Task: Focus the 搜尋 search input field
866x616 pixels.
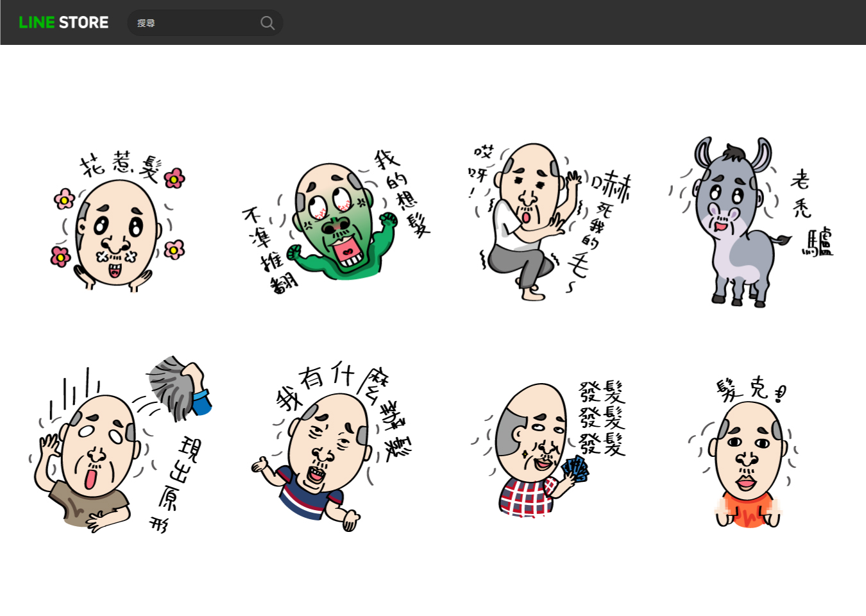Action: [192, 23]
